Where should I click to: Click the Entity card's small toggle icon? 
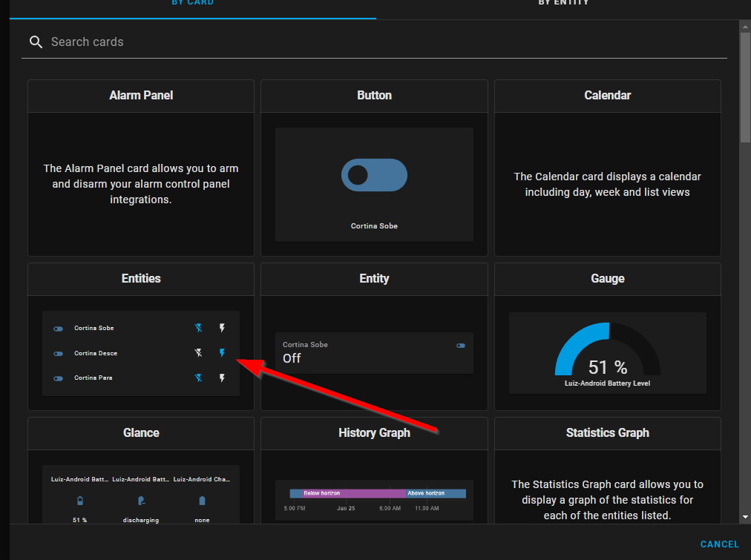tap(461, 346)
